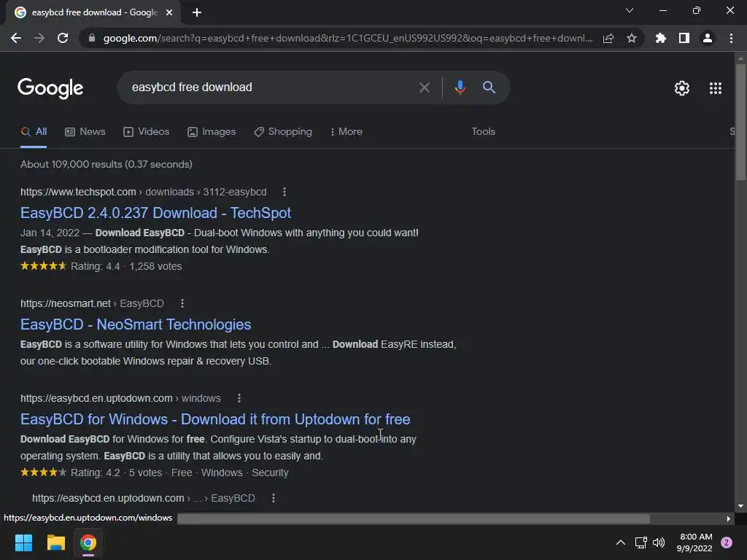
Task: Start voice search with the microphone icon
Action: (x=460, y=87)
